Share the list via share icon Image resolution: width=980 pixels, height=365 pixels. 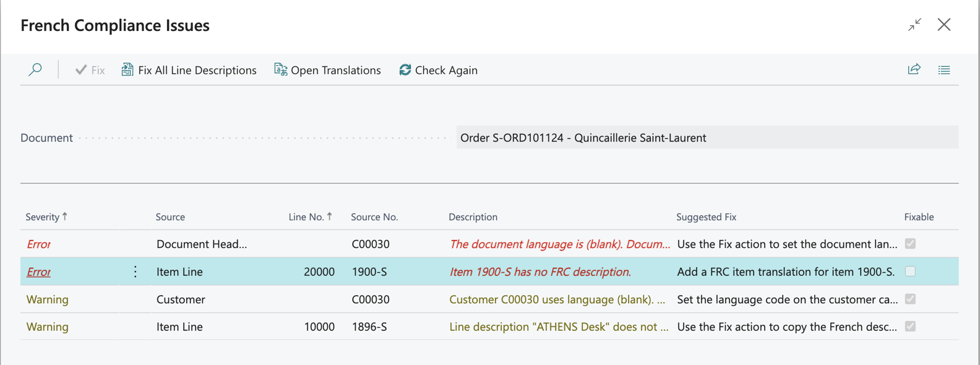click(x=914, y=69)
